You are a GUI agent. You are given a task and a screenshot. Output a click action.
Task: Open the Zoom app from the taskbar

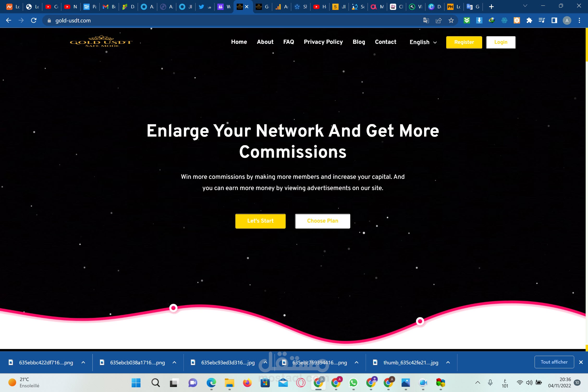[423, 383]
